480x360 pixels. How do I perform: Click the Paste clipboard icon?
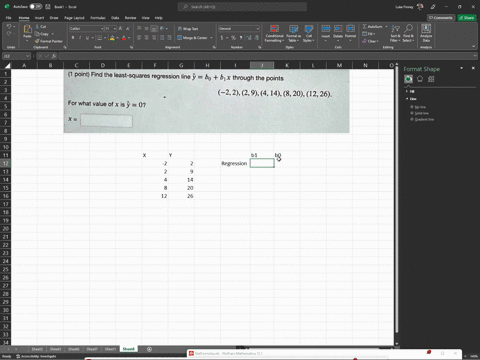(27, 30)
